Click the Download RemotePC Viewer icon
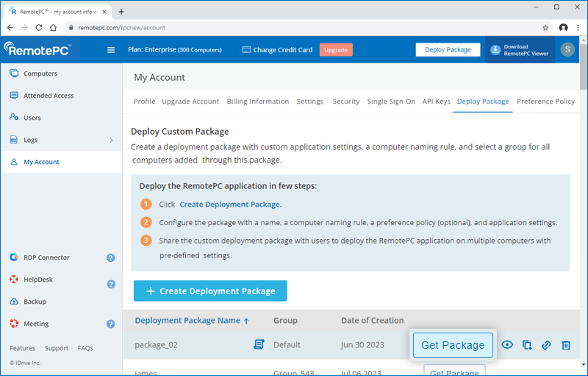This screenshot has height=376, width=588. pyautogui.click(x=495, y=50)
